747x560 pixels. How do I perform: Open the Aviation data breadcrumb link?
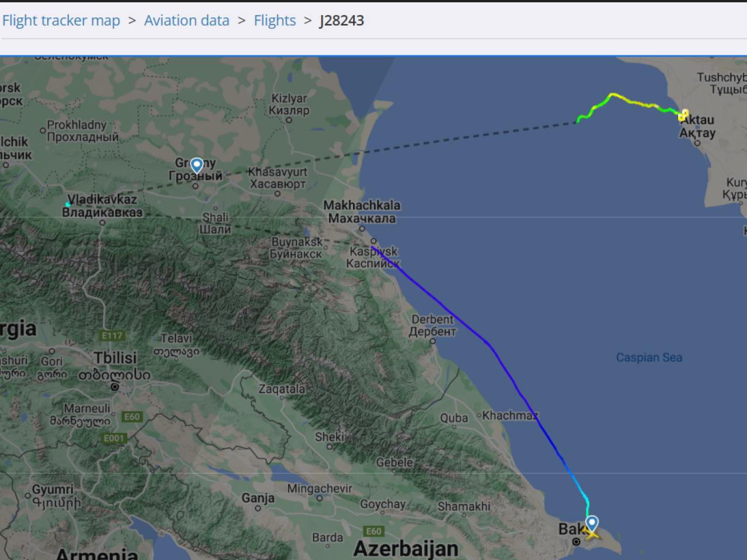point(187,20)
